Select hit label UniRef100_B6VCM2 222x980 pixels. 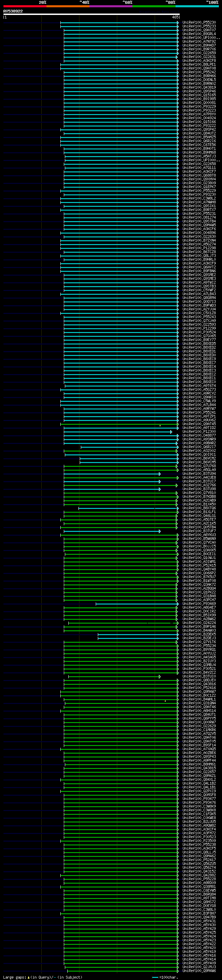coord(199,459)
